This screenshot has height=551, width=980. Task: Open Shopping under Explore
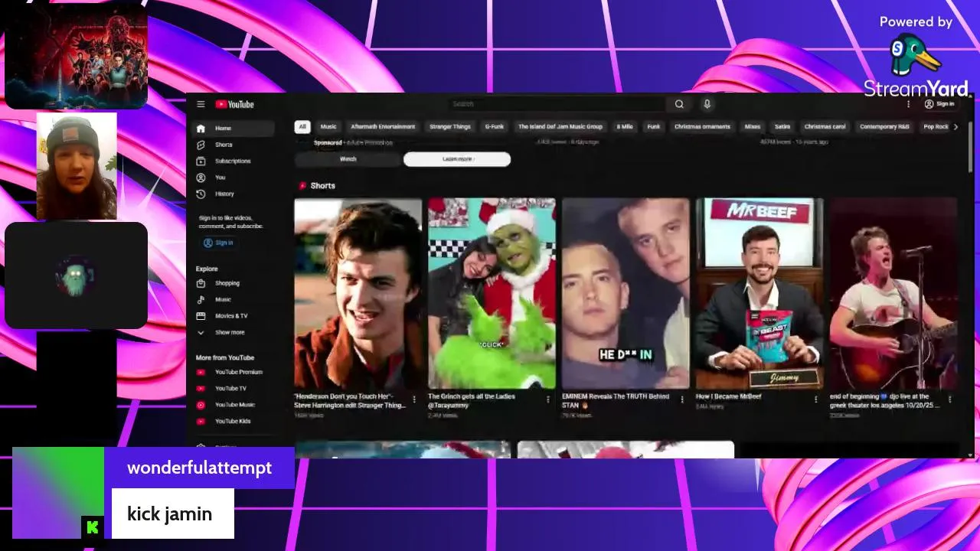pos(234,283)
